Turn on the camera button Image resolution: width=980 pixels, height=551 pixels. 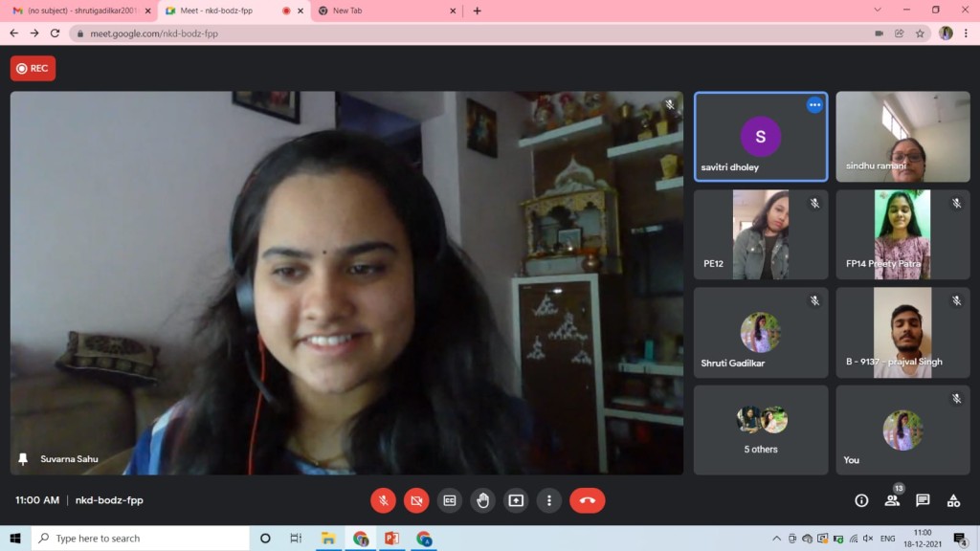[x=416, y=500]
